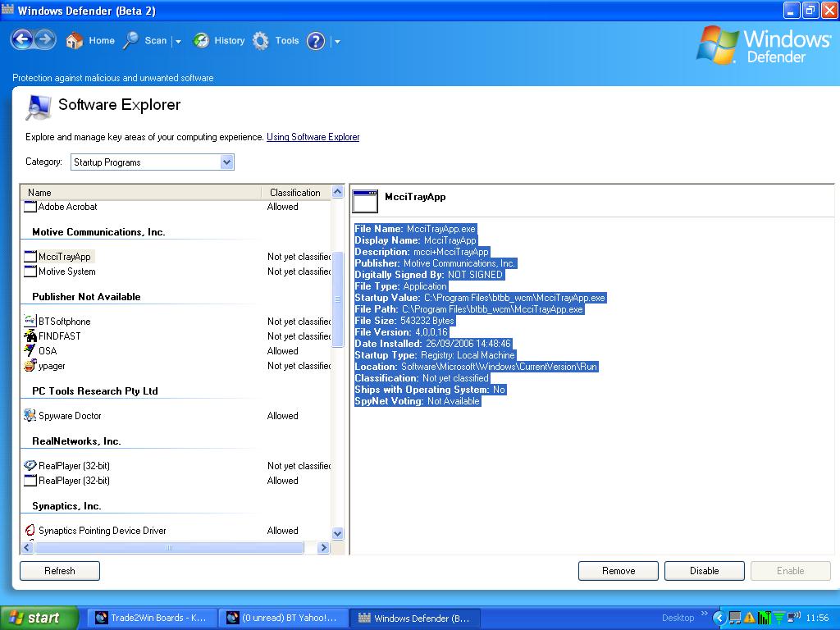Select the RealPlayer (32-bit) icon marked Not yet classified
Screen dimensions: 840x630
click(30, 466)
